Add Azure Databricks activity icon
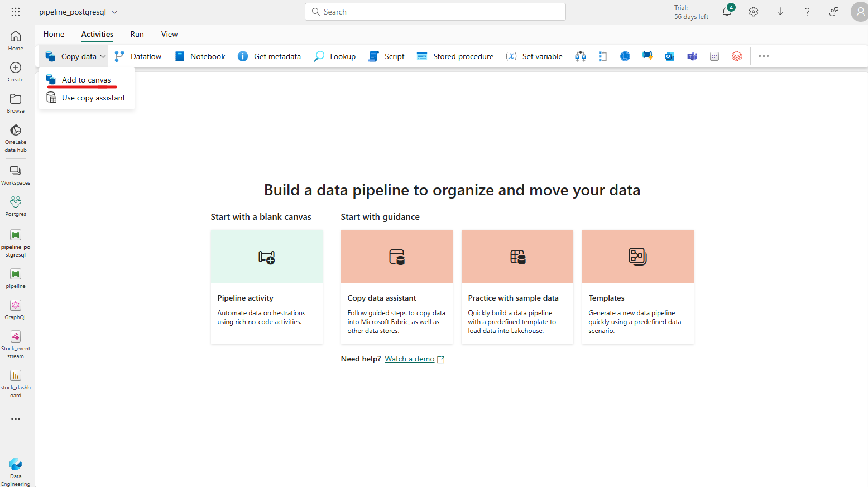The image size is (868, 487). point(737,56)
